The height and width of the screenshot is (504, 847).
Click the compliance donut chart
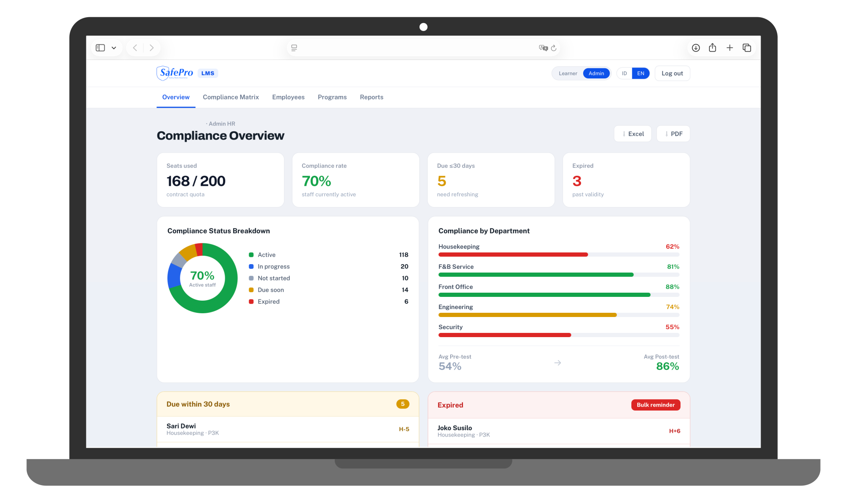203,278
